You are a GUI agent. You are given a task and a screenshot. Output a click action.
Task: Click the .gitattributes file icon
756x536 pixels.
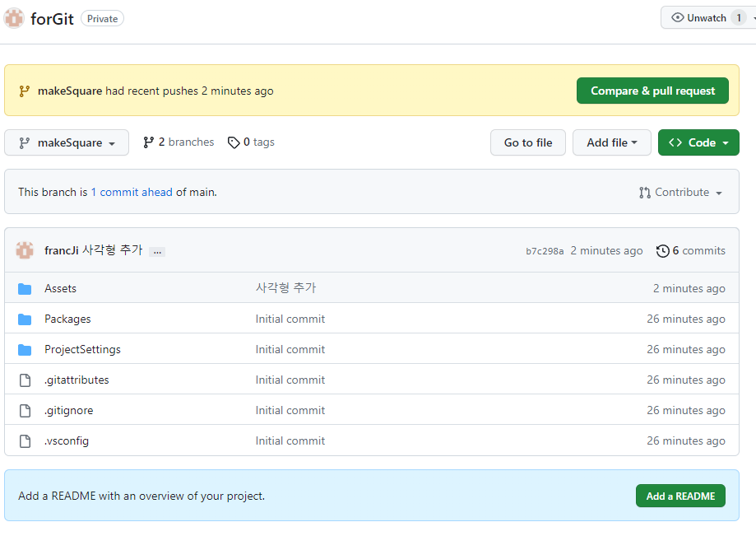25,380
